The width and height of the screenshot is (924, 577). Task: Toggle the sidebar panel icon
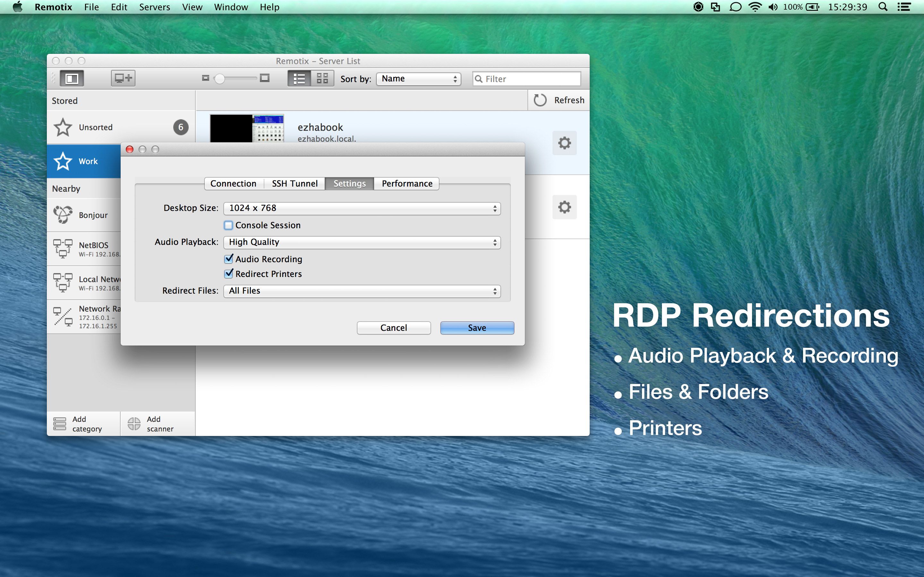(72, 79)
